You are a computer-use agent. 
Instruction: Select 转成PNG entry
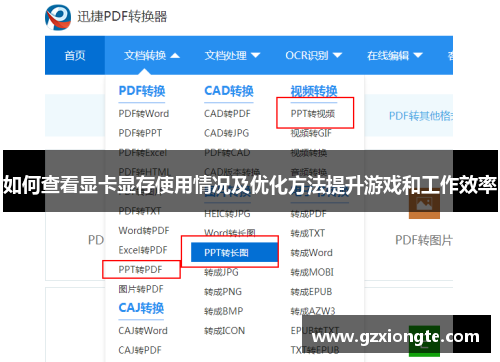coord(223,292)
